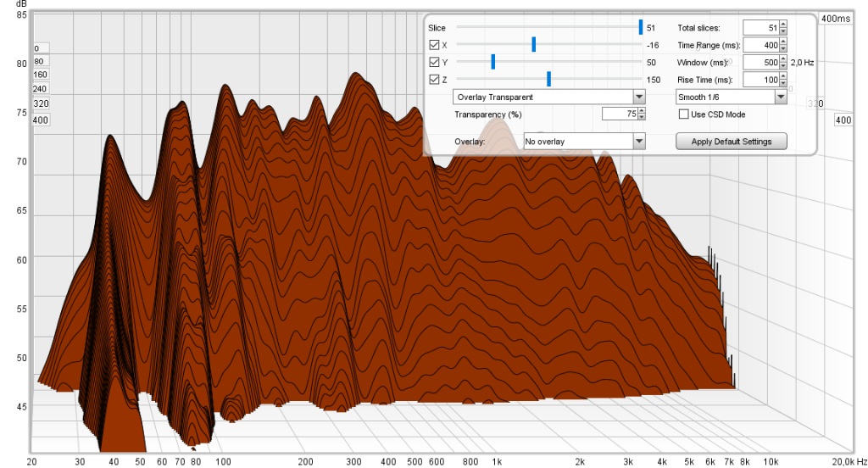Adjust Rise Time stepper arrows
Image resolution: width=868 pixels, height=468 pixels.
pyautogui.click(x=783, y=80)
